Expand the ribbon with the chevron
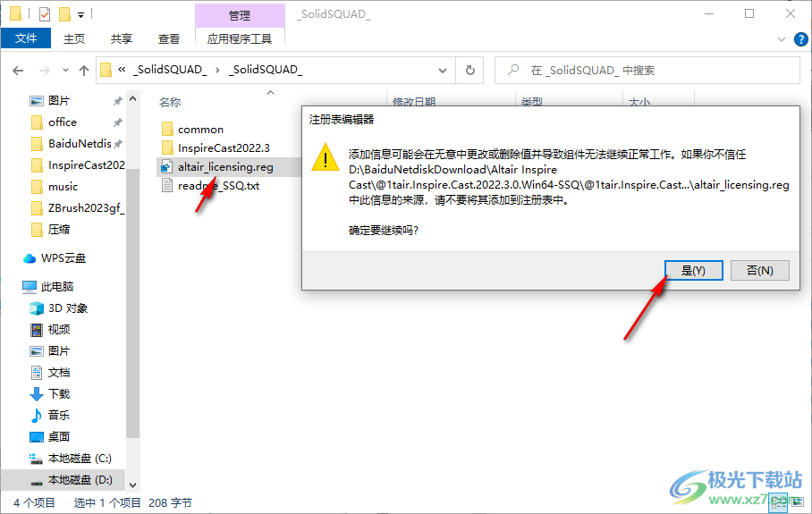Image resolution: width=812 pixels, height=514 pixels. (x=782, y=39)
